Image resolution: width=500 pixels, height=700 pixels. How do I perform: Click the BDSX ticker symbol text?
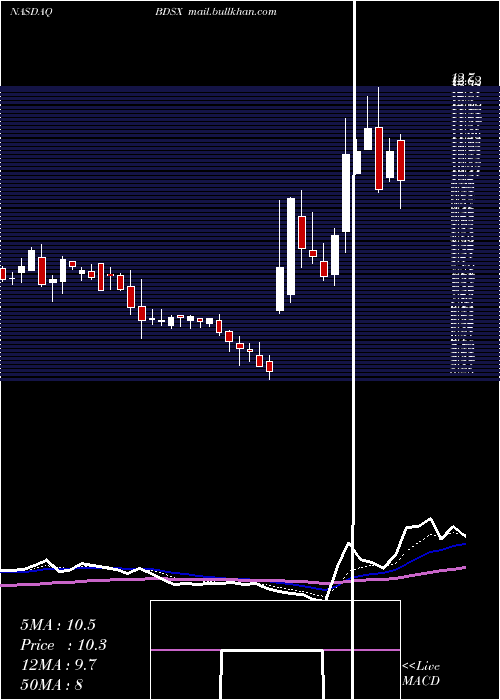(x=169, y=12)
